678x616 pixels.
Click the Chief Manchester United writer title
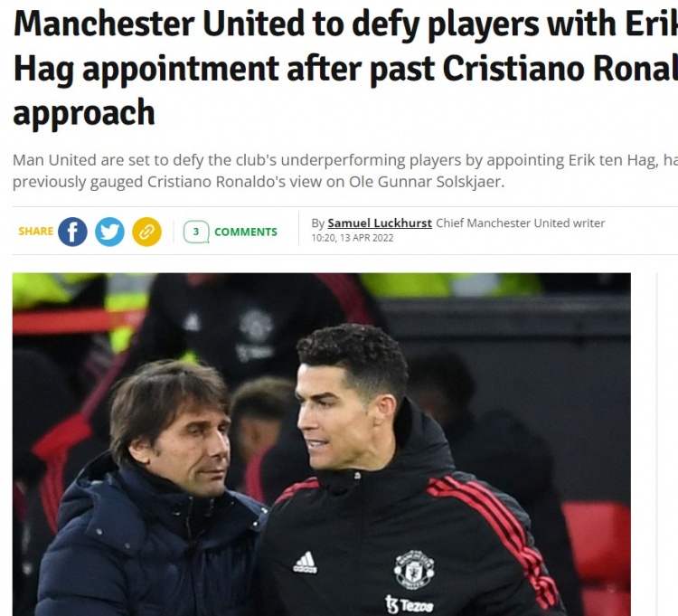[521, 223]
